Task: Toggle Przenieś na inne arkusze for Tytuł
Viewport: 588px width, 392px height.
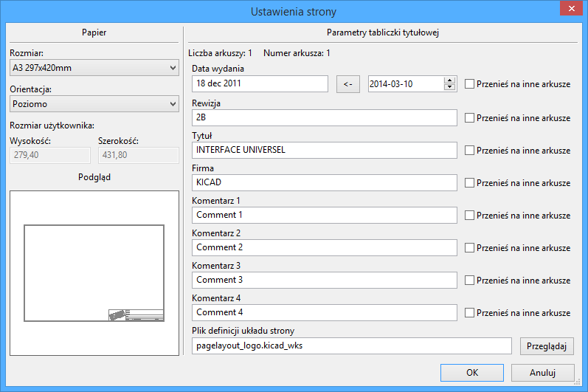Action: [470, 150]
